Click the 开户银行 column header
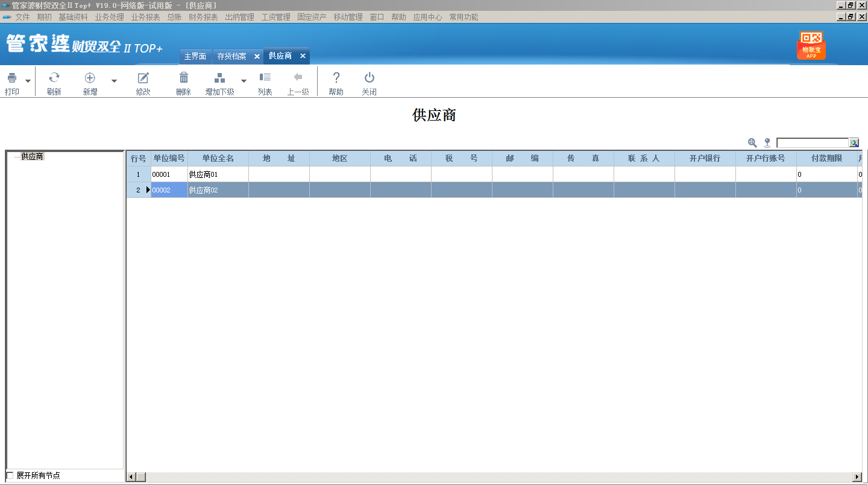This screenshot has width=868, height=485. coord(705,159)
